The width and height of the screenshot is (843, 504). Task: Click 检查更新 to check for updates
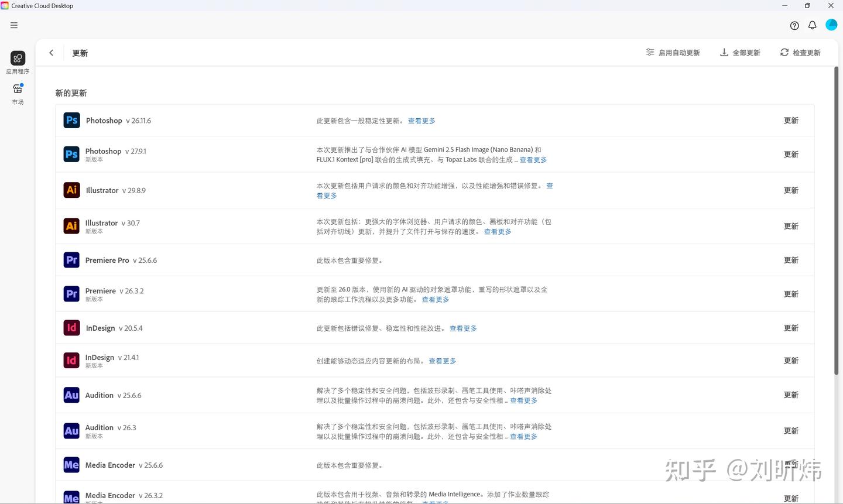[800, 53]
